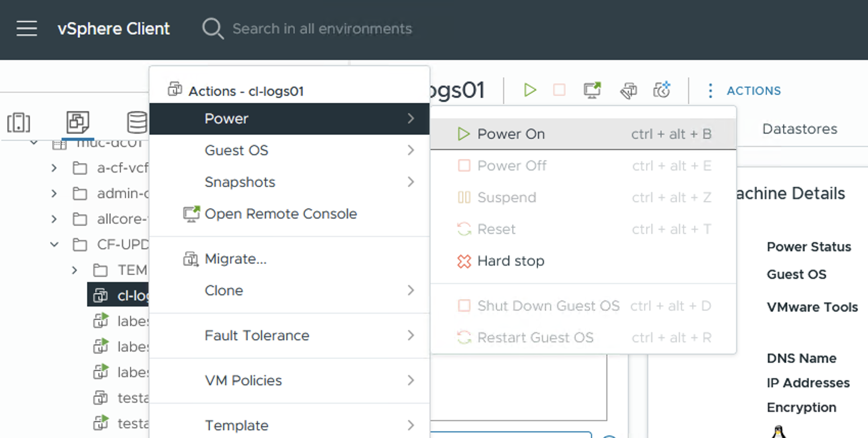The height and width of the screenshot is (438, 868).
Task: Expand the a-cf-vcf folder
Action: click(54, 168)
